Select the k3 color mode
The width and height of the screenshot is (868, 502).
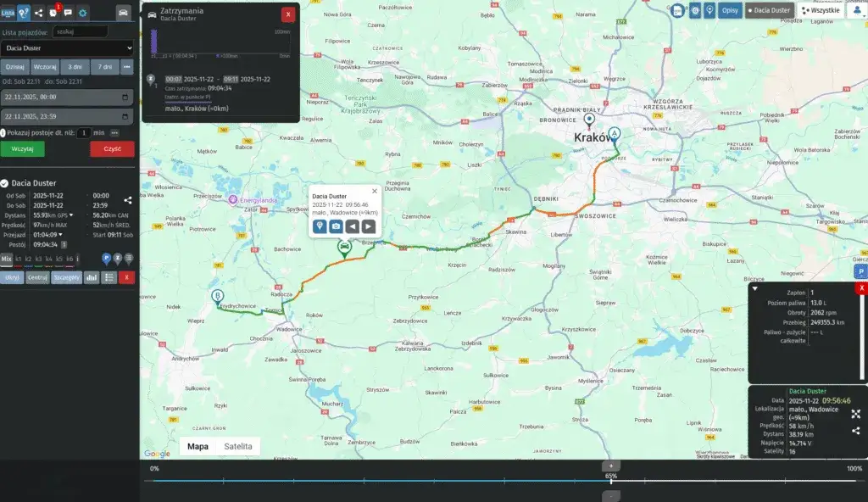38,259
